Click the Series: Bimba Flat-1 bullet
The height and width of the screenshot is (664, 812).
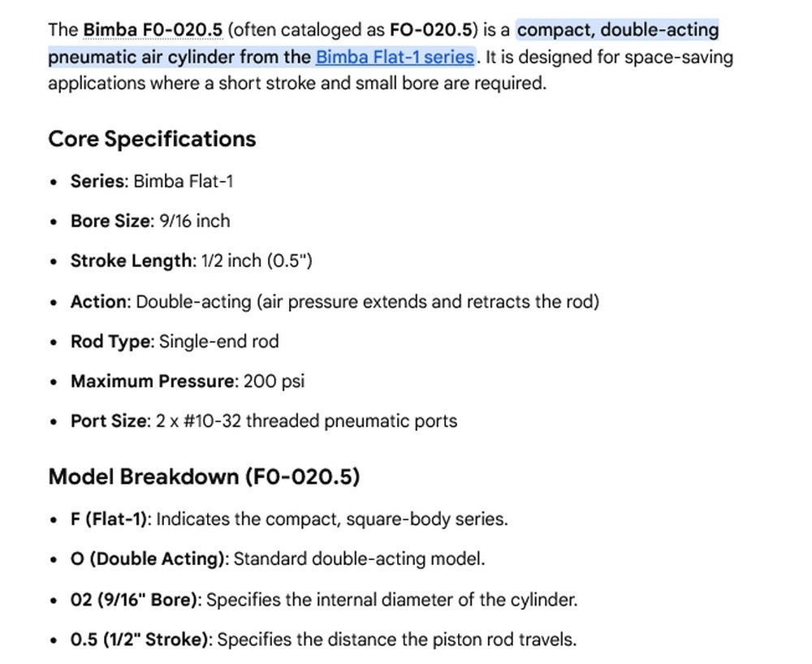point(152,181)
